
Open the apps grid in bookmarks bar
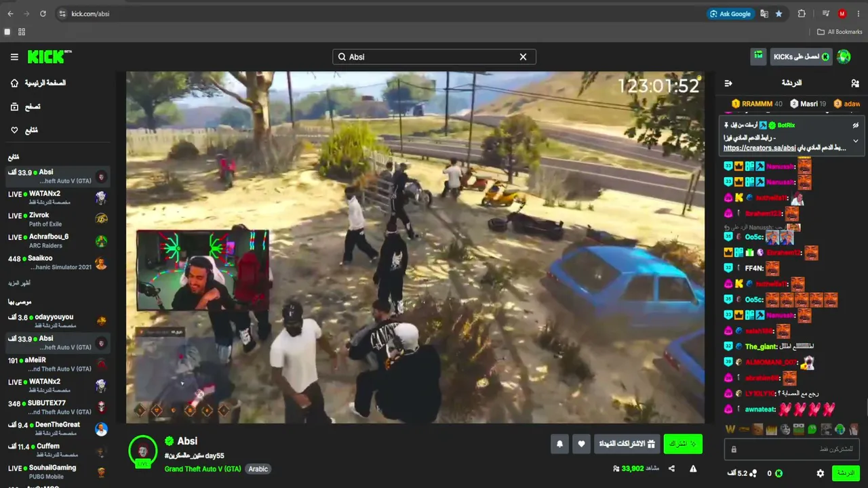22,32
